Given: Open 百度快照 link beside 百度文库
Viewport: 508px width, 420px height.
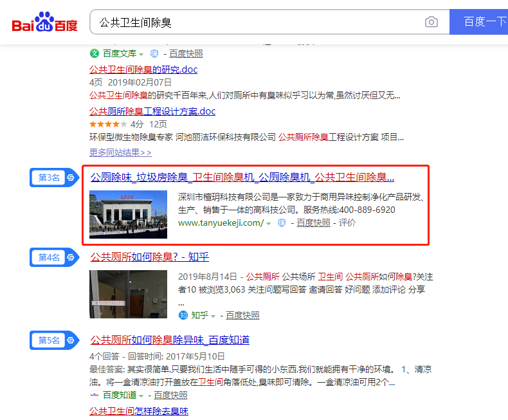Looking at the screenshot, I should [x=186, y=53].
